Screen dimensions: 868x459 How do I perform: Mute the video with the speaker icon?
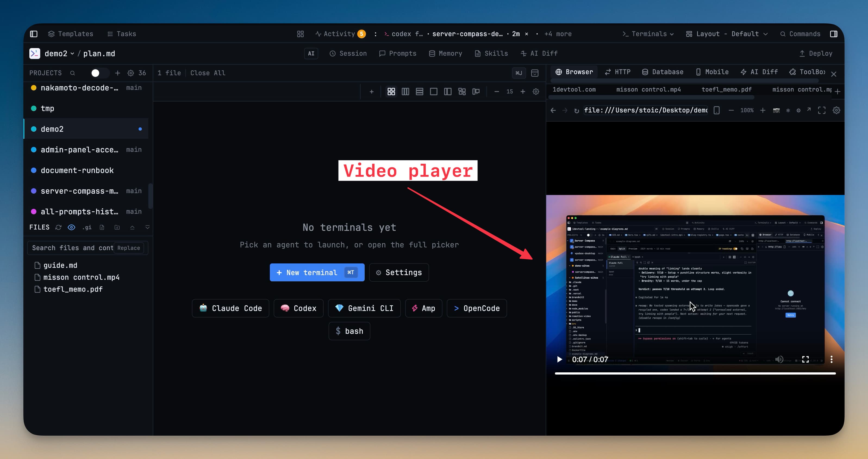(779, 359)
